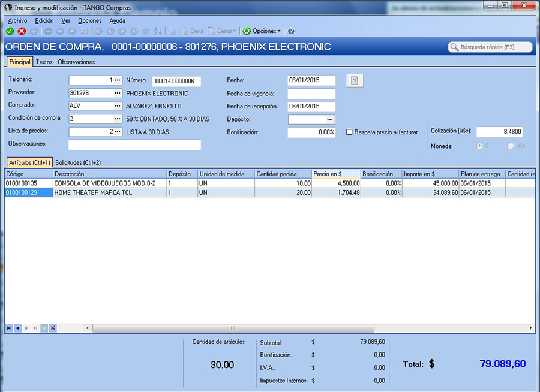Click the grid scrollbar right arrow
Image resolution: width=540 pixels, height=392 pixels.
click(x=531, y=328)
